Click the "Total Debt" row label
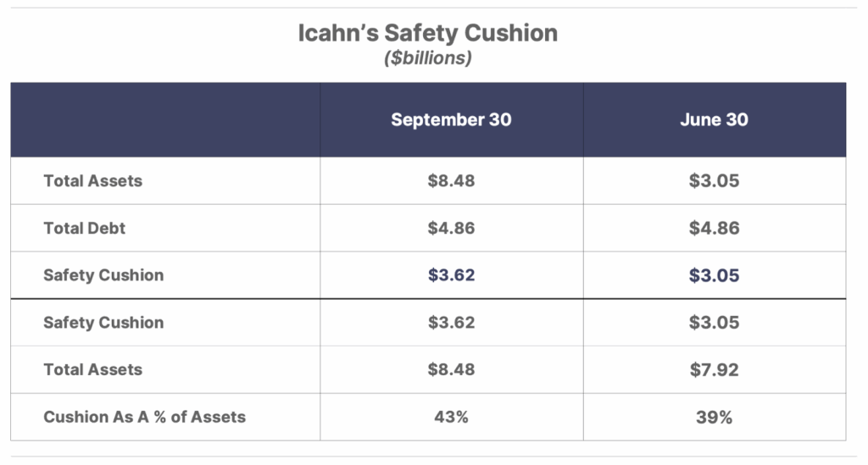 (86, 228)
